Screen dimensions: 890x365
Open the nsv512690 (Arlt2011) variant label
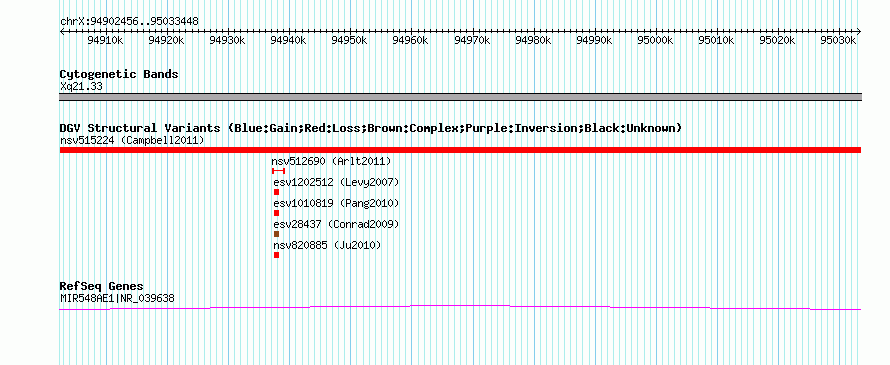pyautogui.click(x=331, y=161)
